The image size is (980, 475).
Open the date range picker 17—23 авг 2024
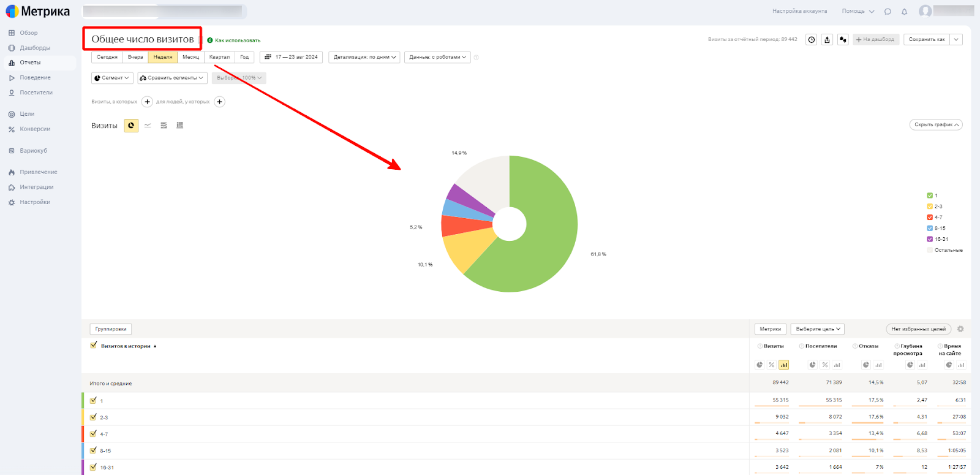[292, 57]
